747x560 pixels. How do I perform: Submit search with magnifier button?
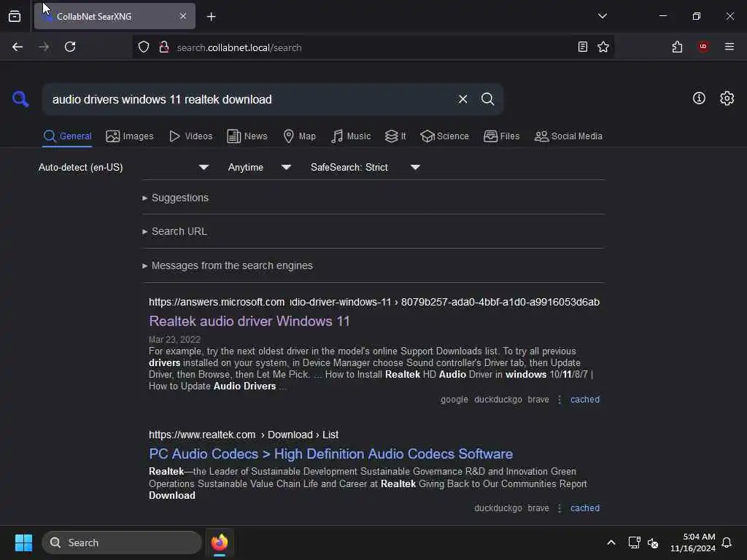point(487,99)
